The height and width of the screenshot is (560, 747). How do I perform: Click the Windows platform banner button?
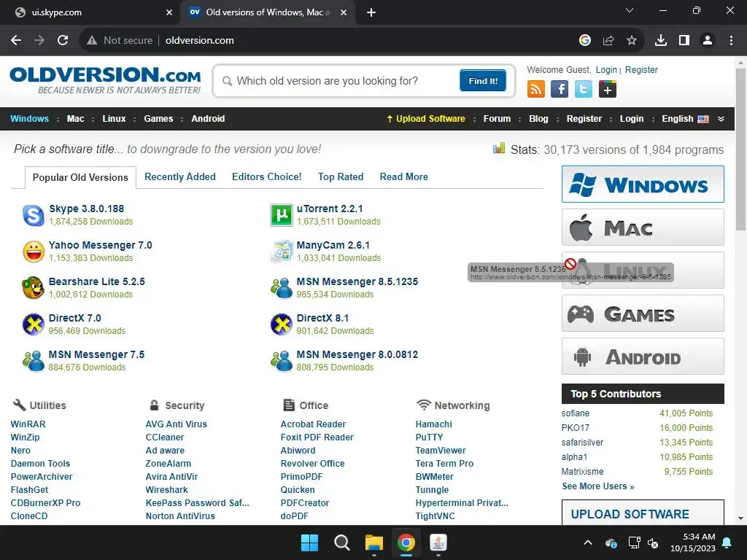point(643,184)
